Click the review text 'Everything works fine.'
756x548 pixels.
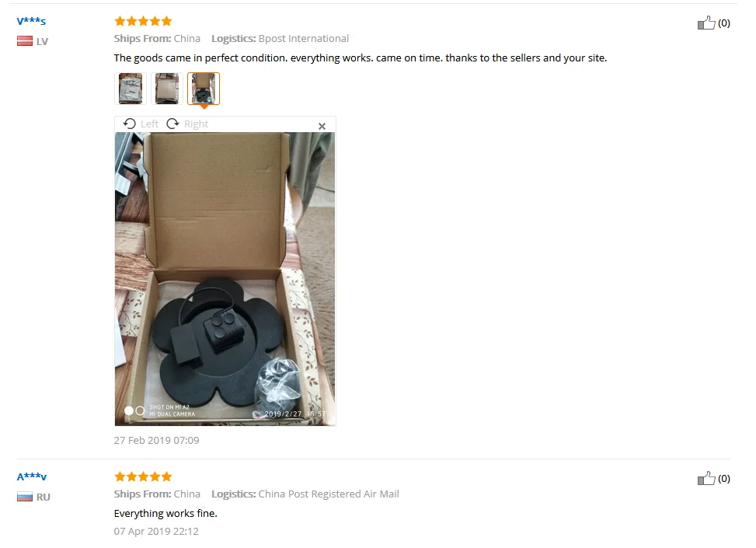point(165,513)
